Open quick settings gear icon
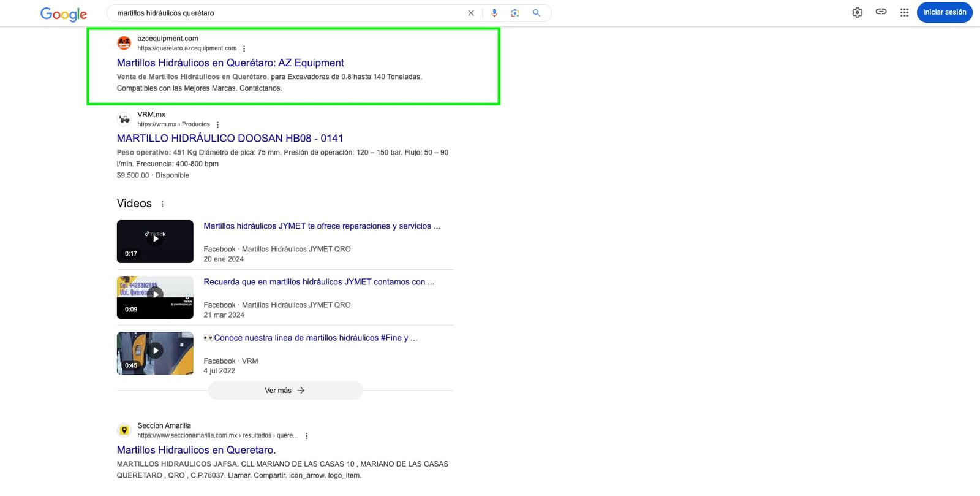 coord(858,12)
